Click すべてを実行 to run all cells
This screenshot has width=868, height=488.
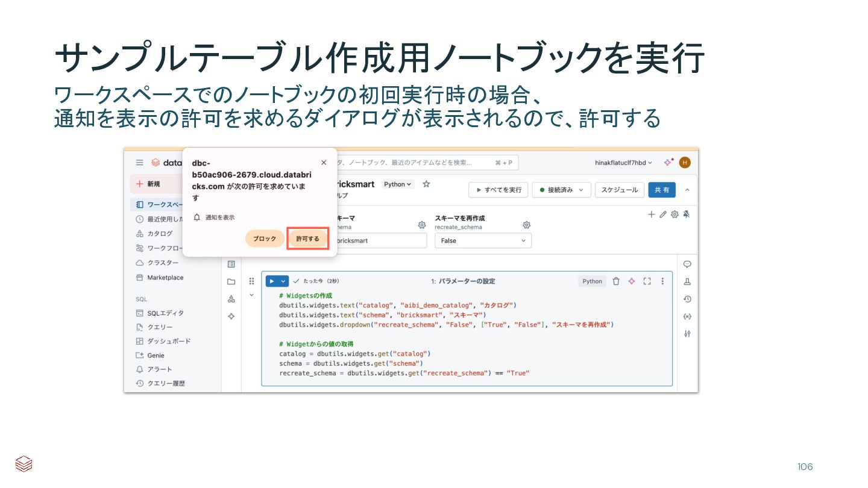[498, 190]
